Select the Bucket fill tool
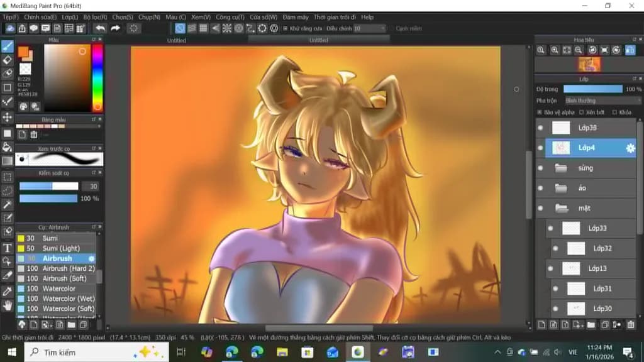 8,147
